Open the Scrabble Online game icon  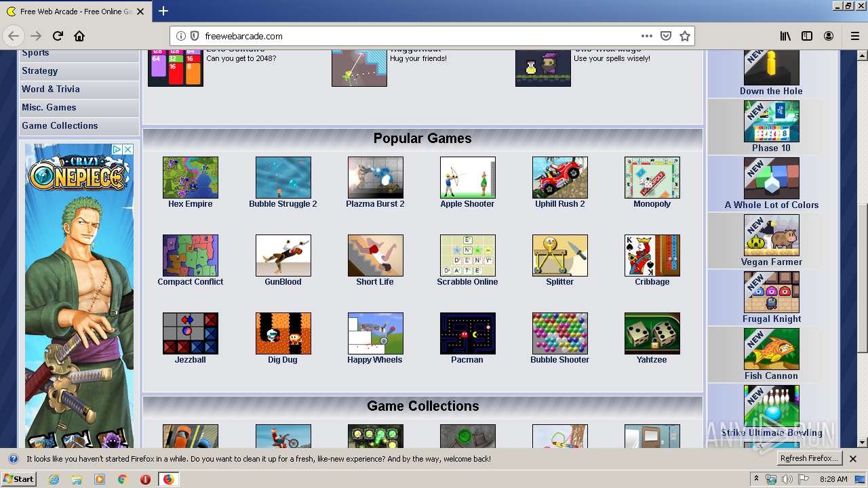468,256
